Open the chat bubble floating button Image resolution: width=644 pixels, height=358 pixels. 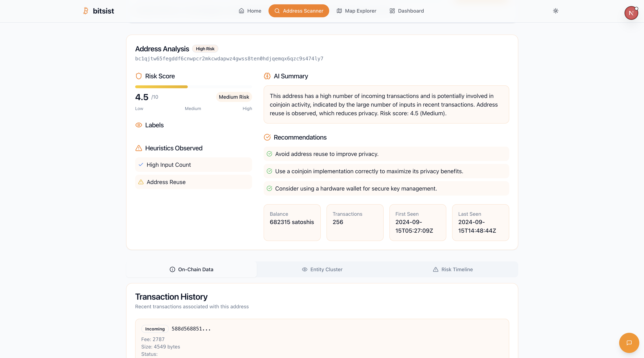coord(629,343)
